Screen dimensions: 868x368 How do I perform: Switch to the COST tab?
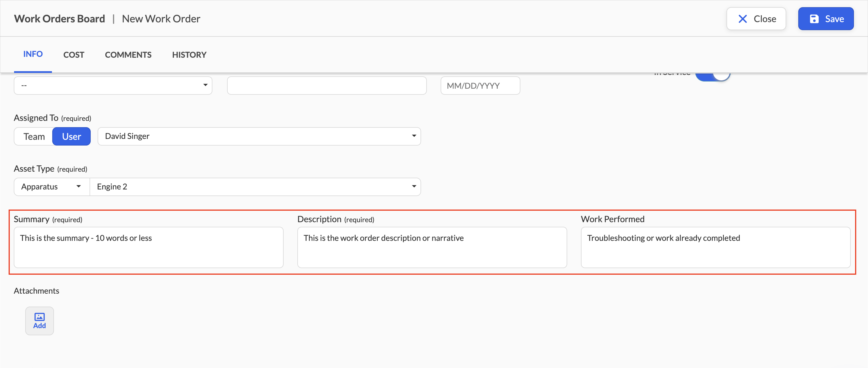point(74,55)
